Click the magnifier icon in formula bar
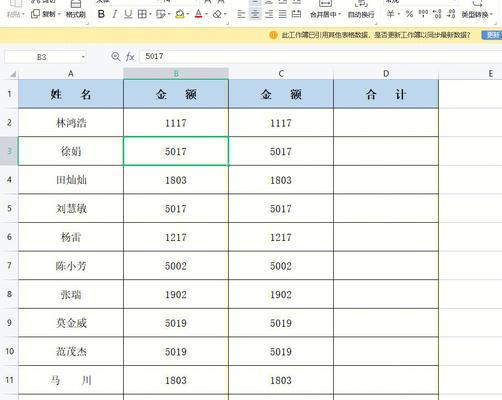 coord(116,57)
